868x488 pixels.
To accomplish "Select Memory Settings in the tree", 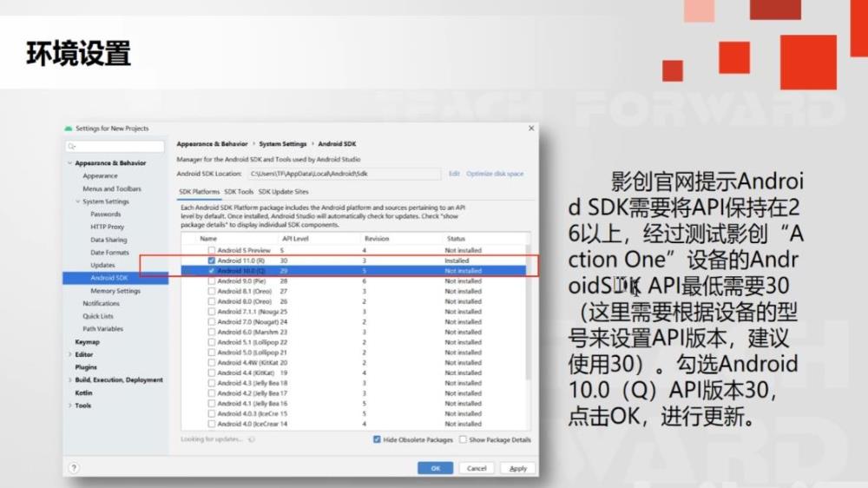I will 115,291.
